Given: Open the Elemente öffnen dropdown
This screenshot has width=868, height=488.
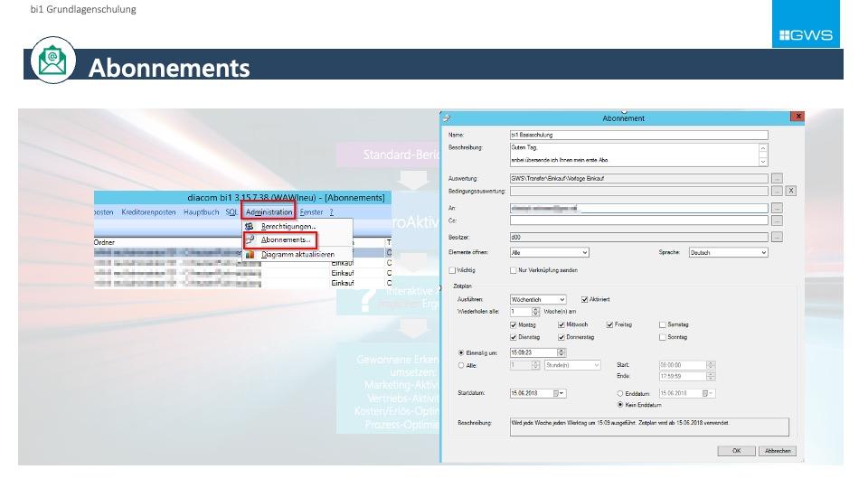Looking at the screenshot, I should (549, 252).
